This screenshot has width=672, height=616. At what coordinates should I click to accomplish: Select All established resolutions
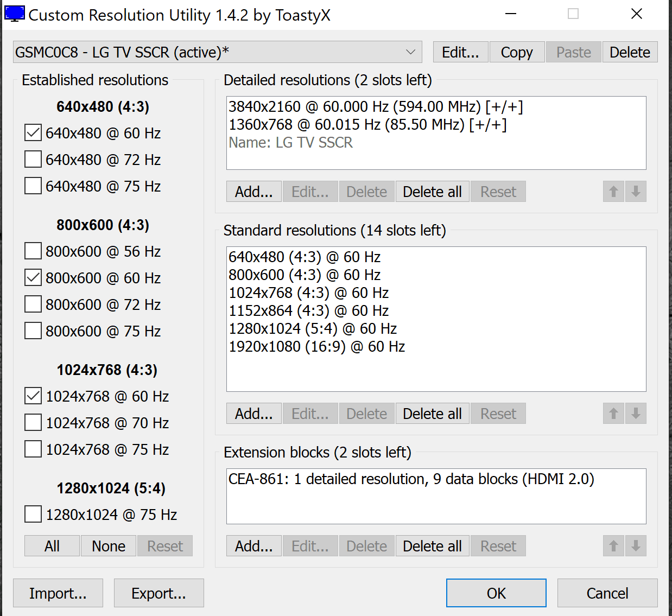pyautogui.click(x=52, y=546)
